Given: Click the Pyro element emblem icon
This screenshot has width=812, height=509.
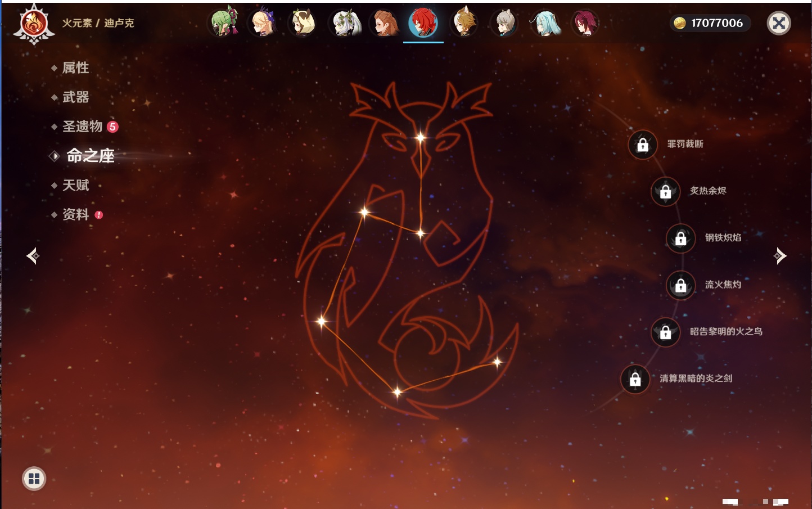Looking at the screenshot, I should 34,24.
